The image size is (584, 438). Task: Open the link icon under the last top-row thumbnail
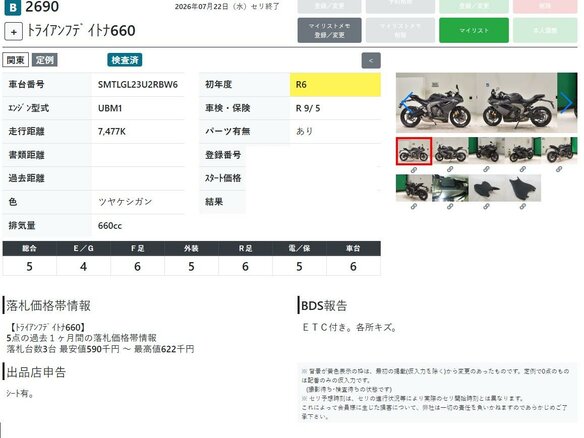[559, 169]
